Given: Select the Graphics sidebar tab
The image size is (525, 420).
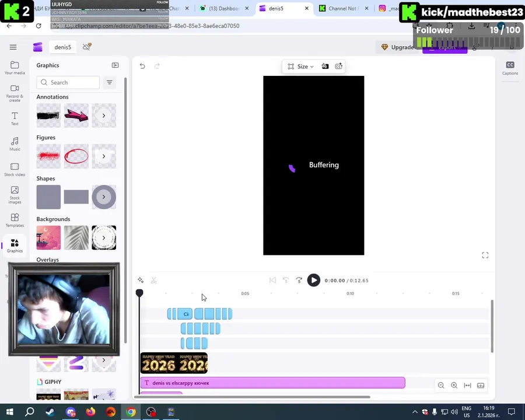Looking at the screenshot, I should click(15, 246).
